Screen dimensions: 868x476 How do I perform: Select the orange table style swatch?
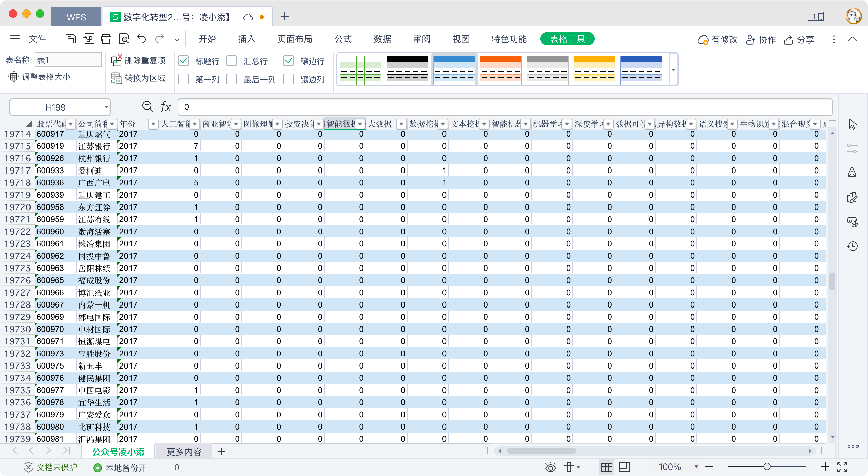pos(501,70)
